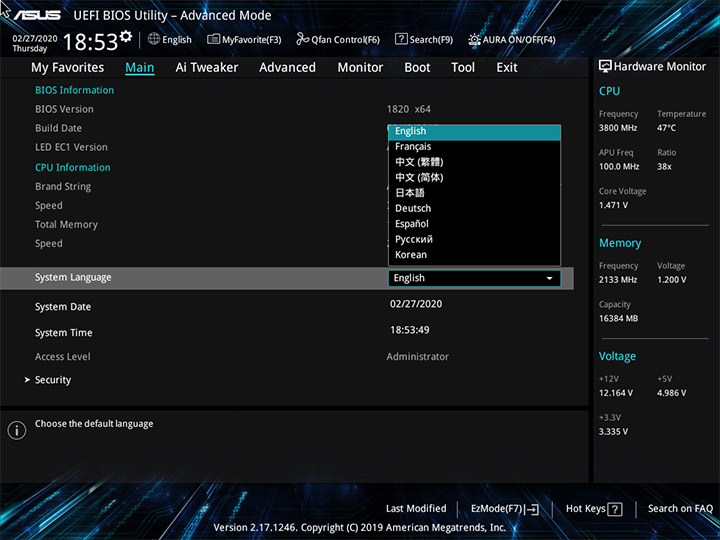Click the Search(F9) question mark icon

401,39
